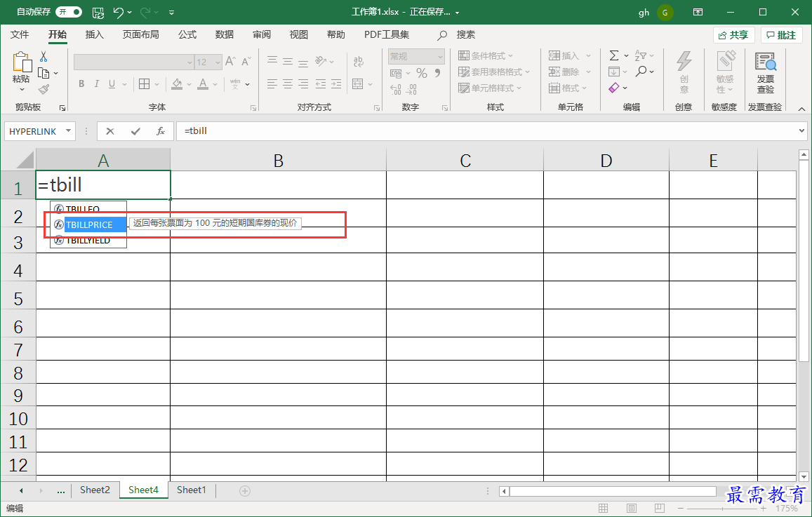Click the Orientation text angle icon
812x517 pixels.
point(321,61)
